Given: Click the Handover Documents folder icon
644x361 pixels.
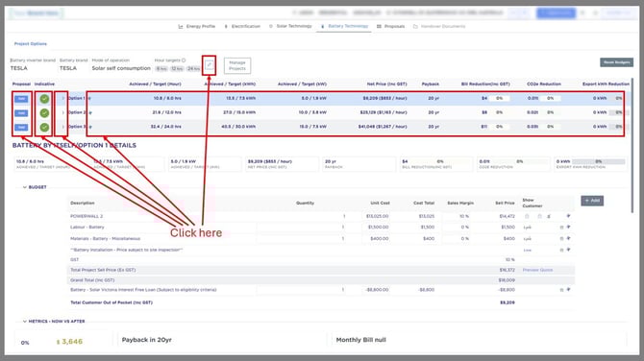Looking at the screenshot, I should coord(415,26).
